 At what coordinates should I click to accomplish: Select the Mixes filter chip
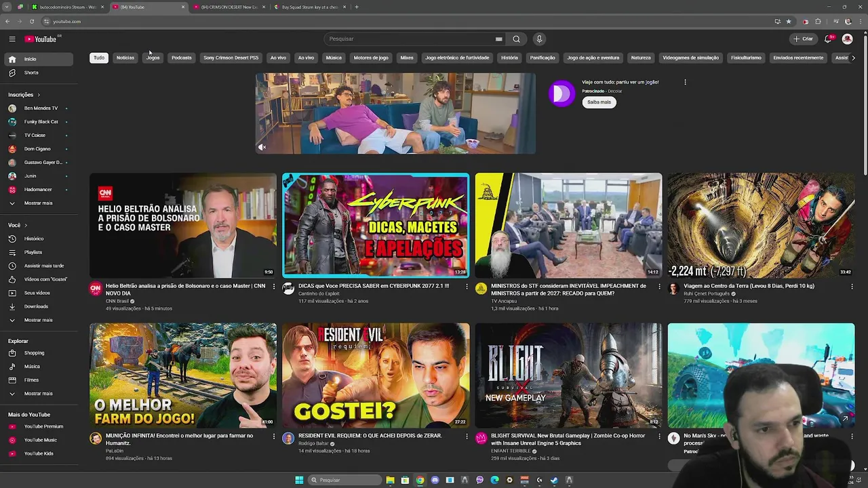click(407, 58)
